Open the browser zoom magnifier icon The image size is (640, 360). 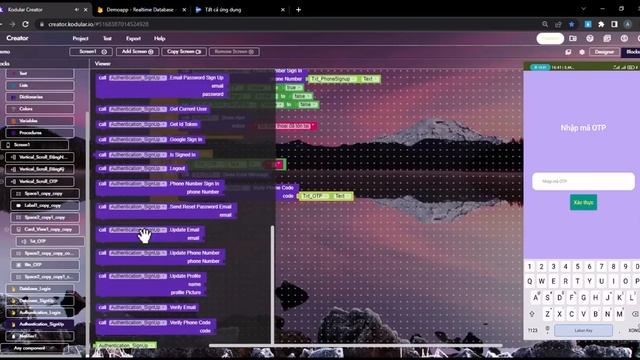point(545,24)
